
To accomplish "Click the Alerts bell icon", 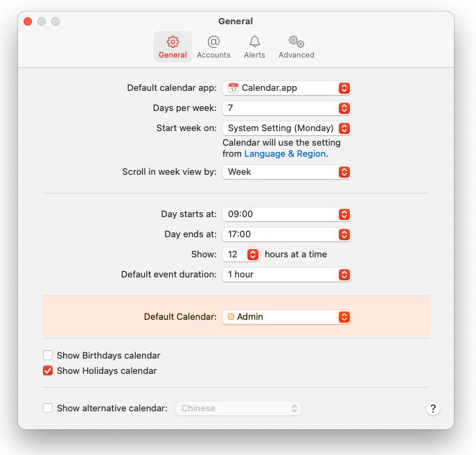I will click(254, 42).
